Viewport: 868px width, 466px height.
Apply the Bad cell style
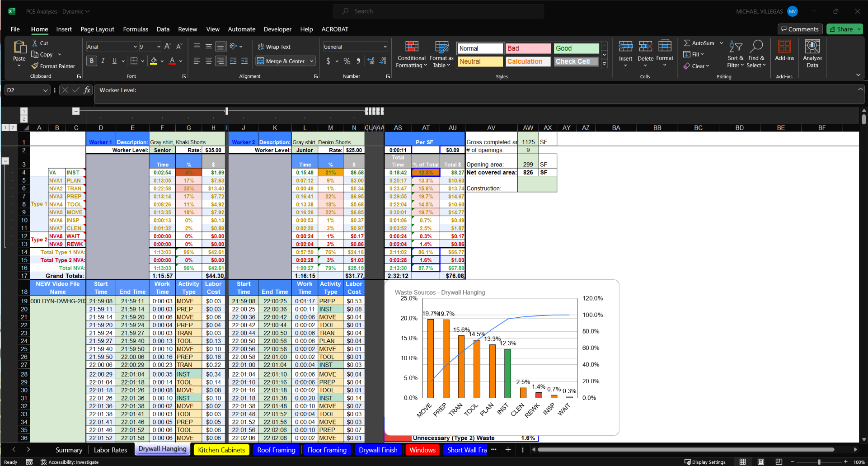click(528, 48)
